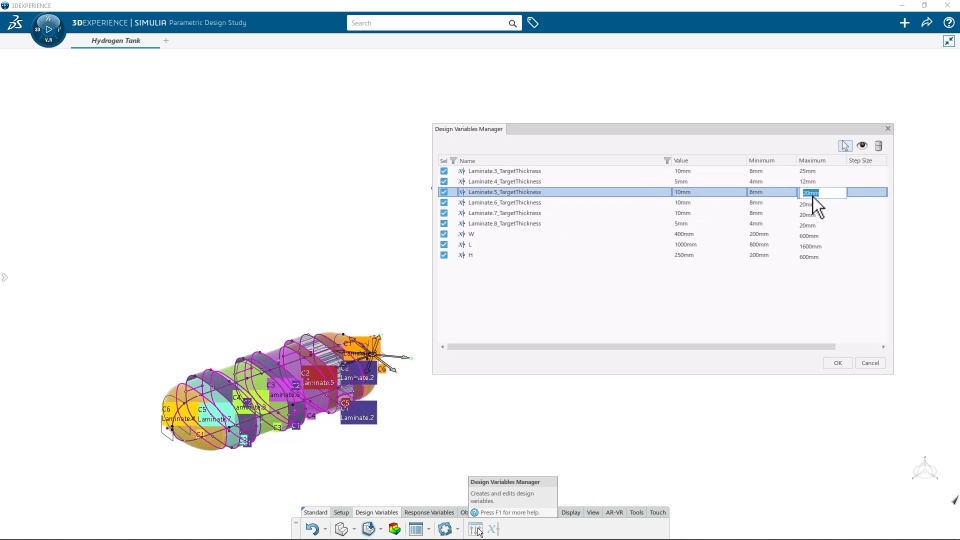Click the expand fullscreen icon below the help icon
This screenshot has width=960, height=540.
(949, 41)
